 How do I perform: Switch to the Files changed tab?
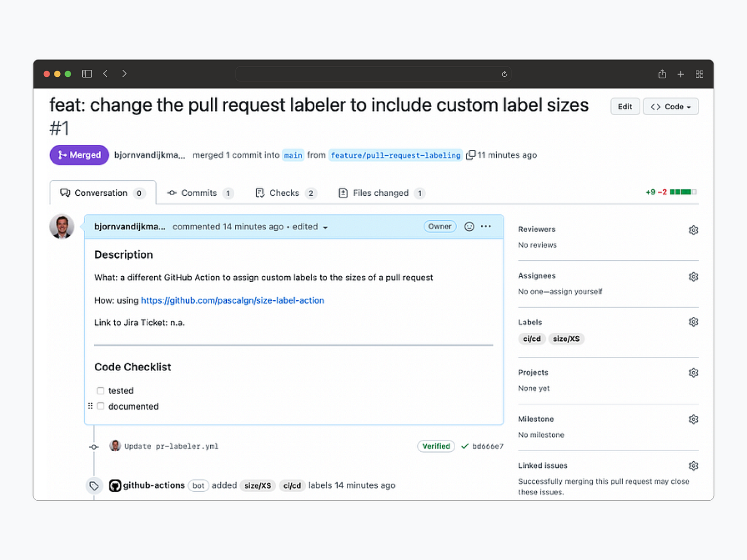coord(382,193)
